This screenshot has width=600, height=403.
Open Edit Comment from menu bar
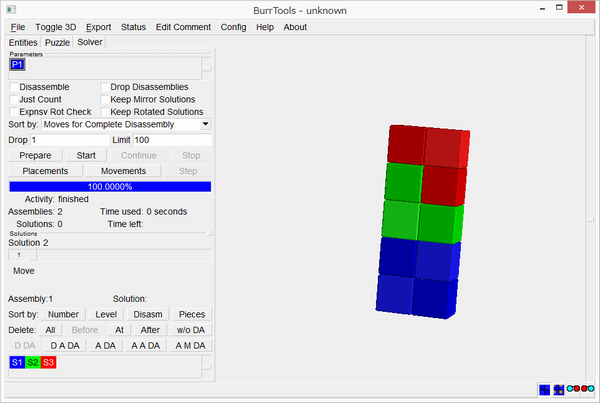pos(183,27)
